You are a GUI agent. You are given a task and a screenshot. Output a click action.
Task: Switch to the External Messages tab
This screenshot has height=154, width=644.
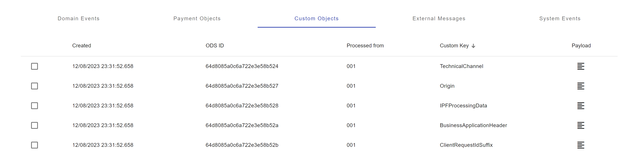(439, 18)
